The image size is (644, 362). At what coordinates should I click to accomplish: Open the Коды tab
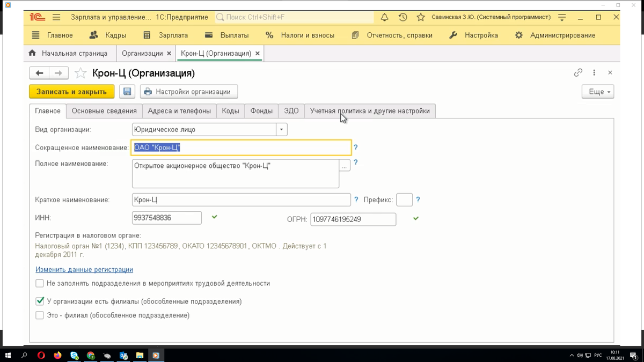tap(230, 111)
